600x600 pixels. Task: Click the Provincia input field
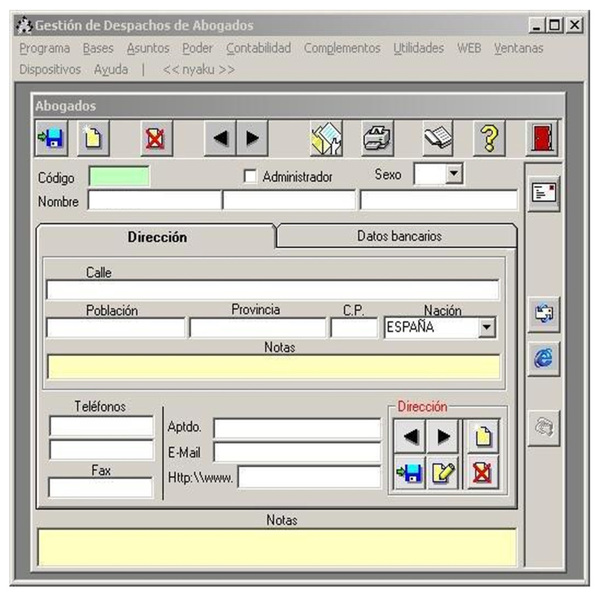(258, 328)
